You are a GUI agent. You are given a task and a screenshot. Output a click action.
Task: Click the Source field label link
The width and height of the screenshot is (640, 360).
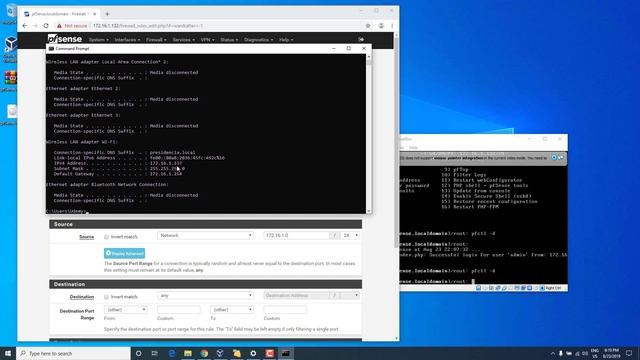[87, 237]
